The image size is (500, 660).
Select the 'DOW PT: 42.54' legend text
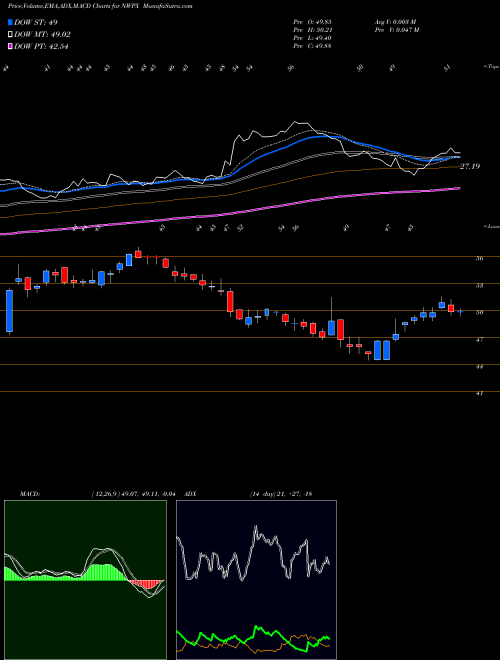coord(41,46)
